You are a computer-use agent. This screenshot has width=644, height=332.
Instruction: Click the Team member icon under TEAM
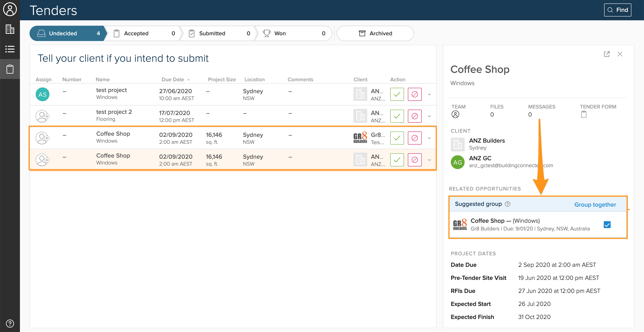(456, 114)
